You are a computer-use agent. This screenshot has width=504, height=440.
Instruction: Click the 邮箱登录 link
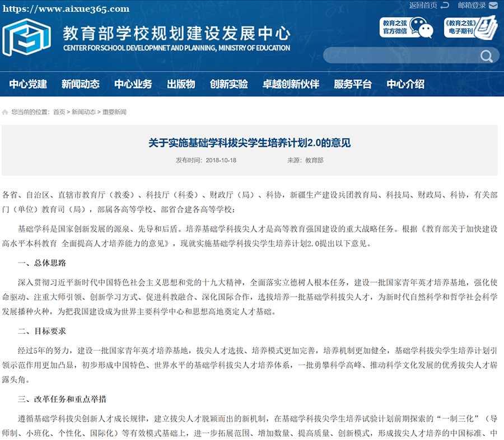[472, 6]
